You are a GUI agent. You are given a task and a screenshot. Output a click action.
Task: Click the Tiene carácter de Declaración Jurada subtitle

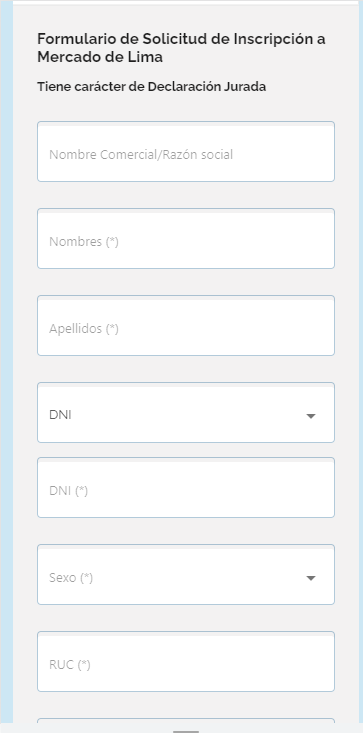click(x=152, y=87)
